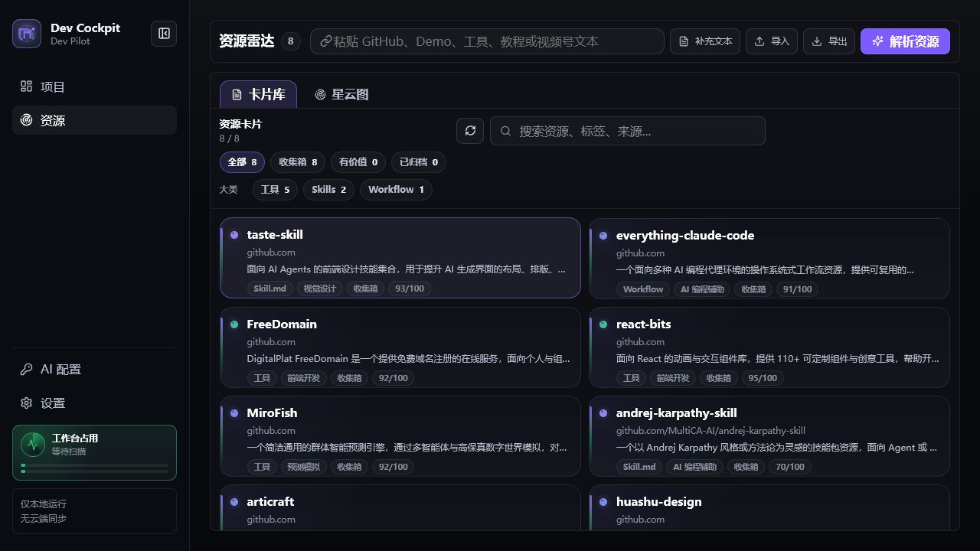This screenshot has height=551, width=980.
Task: Click the status dot on articraft card
Action: (234, 502)
